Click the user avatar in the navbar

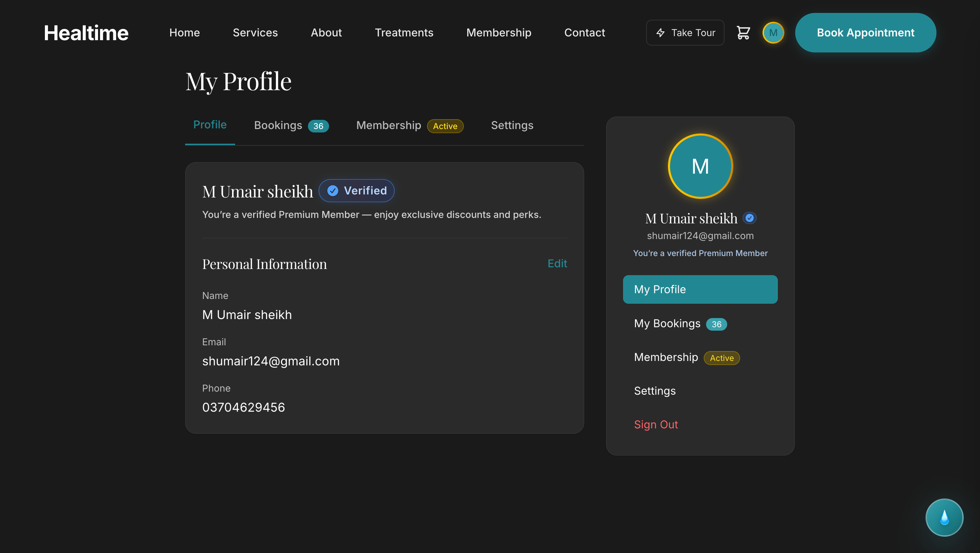point(773,33)
